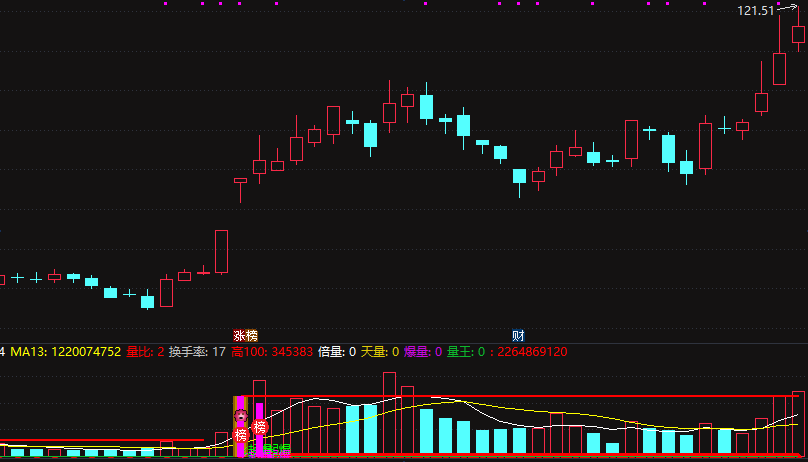Click the 121.51 high price label

(x=755, y=11)
